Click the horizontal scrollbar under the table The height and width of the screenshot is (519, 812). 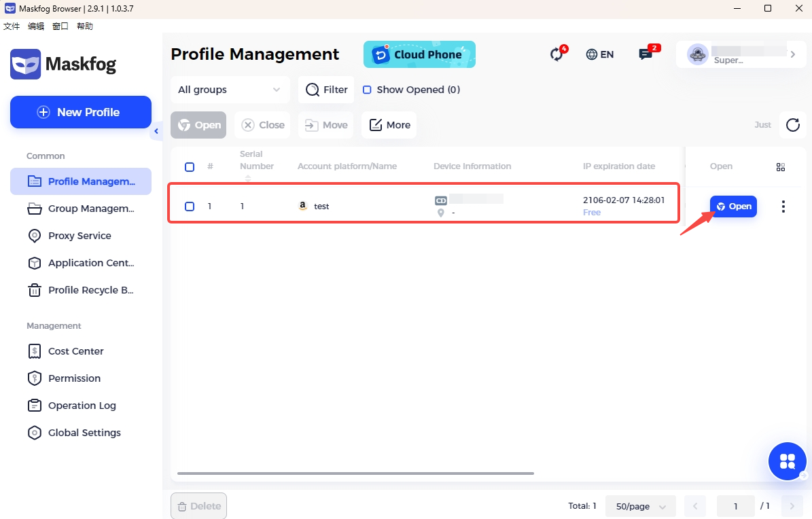(355, 473)
